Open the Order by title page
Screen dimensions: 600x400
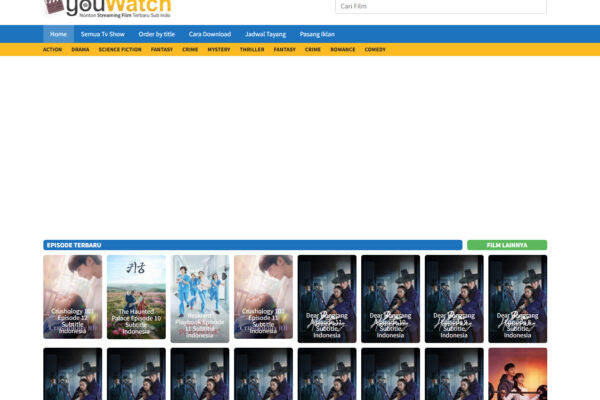click(x=157, y=34)
